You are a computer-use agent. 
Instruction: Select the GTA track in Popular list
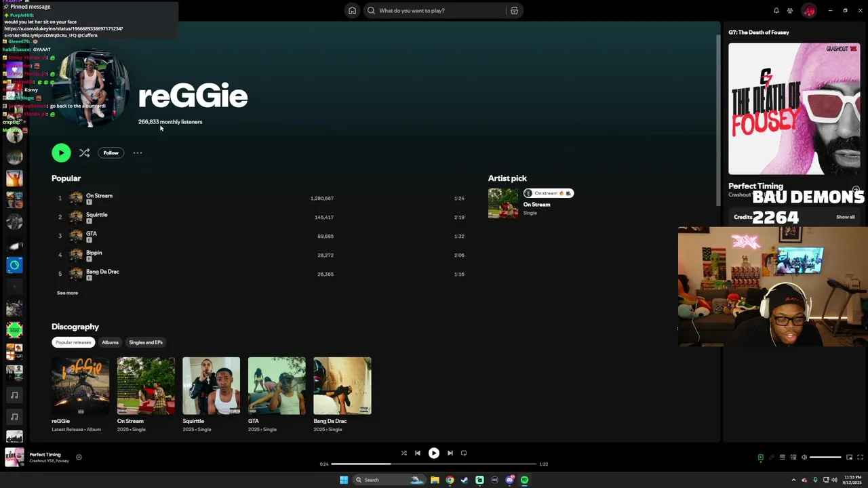coord(261,236)
